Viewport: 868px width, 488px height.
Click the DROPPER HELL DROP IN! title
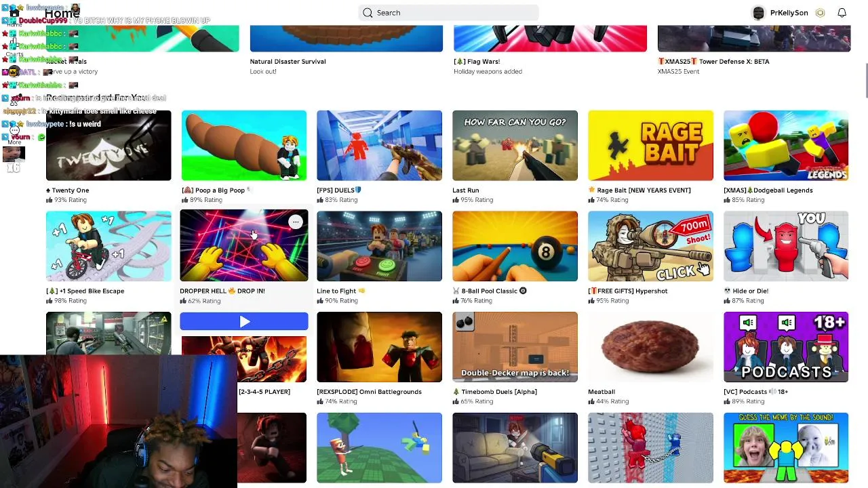click(x=222, y=291)
